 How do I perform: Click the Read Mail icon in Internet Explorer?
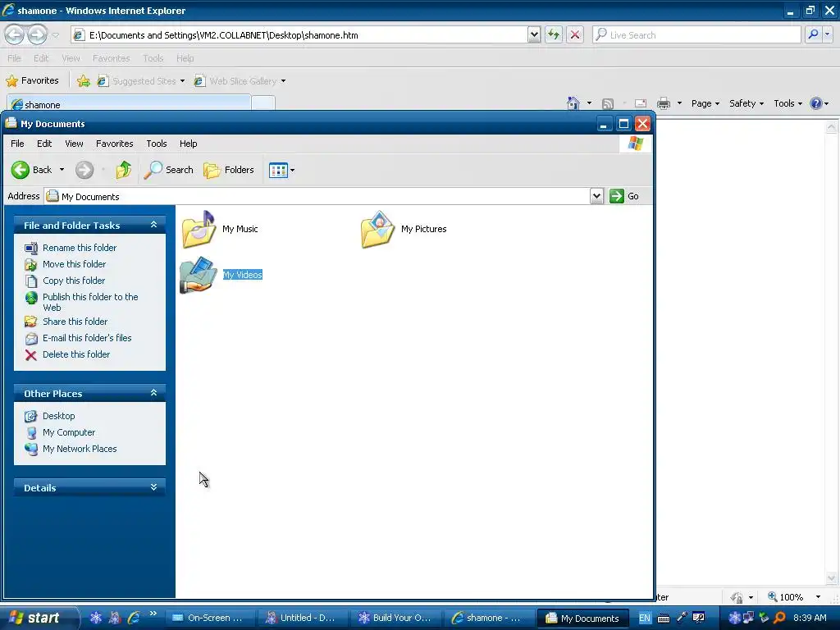[x=641, y=103]
